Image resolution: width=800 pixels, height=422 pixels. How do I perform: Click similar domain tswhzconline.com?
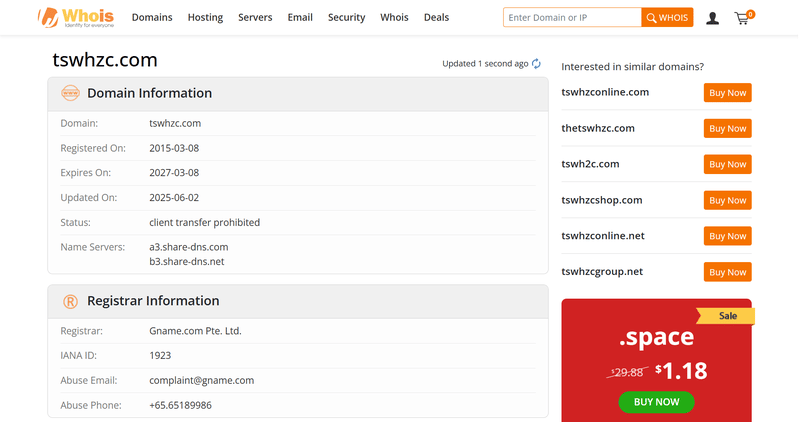point(605,92)
